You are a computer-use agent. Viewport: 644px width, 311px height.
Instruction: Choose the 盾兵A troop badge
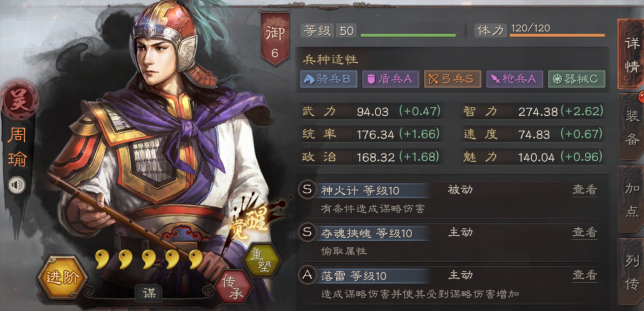coord(391,79)
